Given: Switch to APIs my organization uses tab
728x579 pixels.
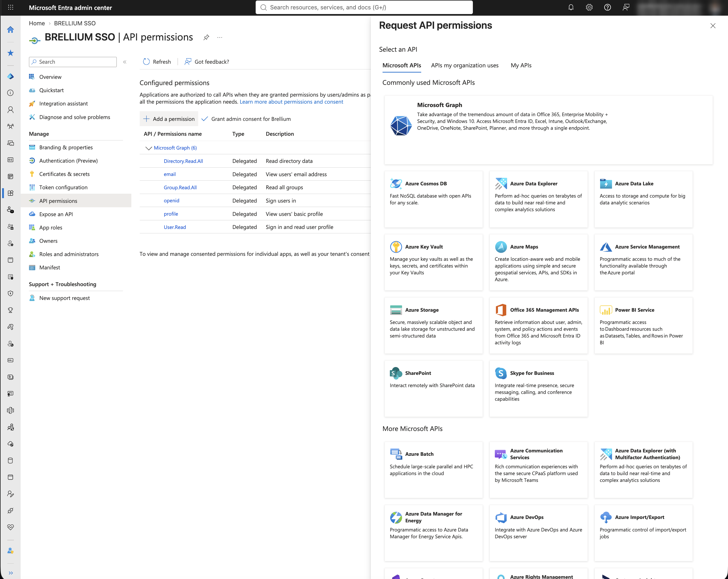Looking at the screenshot, I should click(x=465, y=66).
